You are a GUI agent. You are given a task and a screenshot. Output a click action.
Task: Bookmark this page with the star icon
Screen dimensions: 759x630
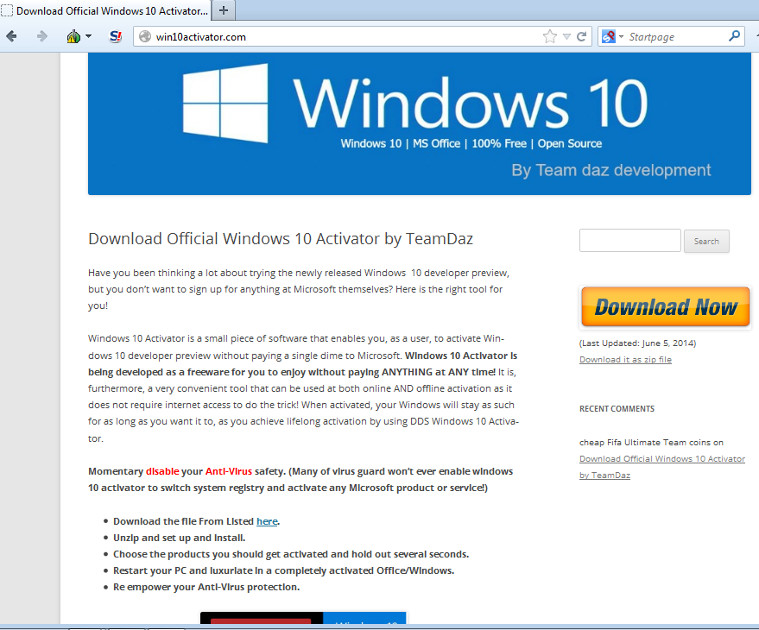pos(549,36)
